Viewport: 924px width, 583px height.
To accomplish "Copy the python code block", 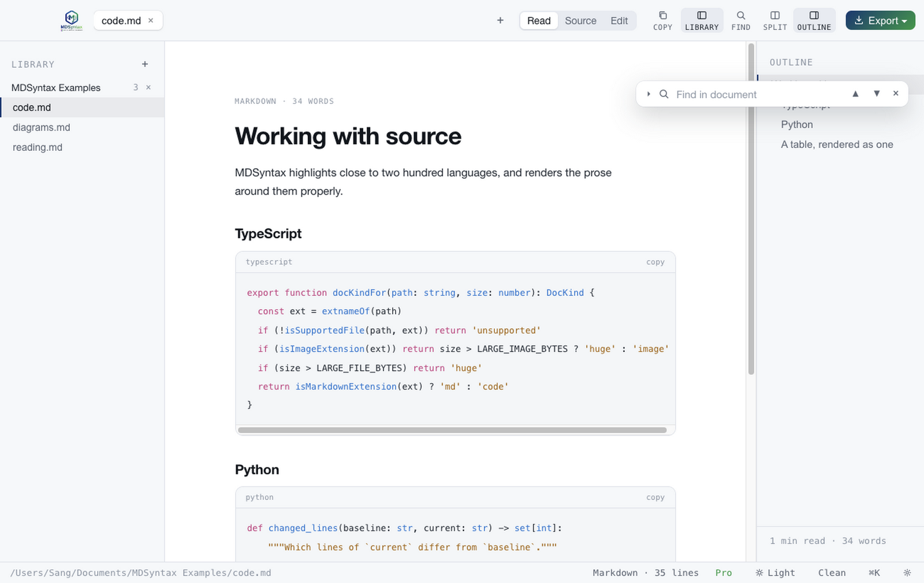I will point(655,497).
